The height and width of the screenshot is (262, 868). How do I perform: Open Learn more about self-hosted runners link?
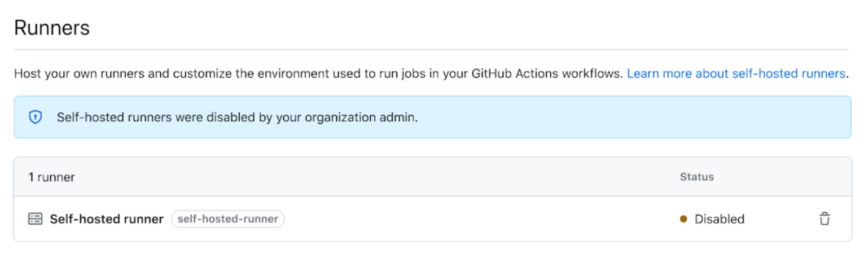736,73
